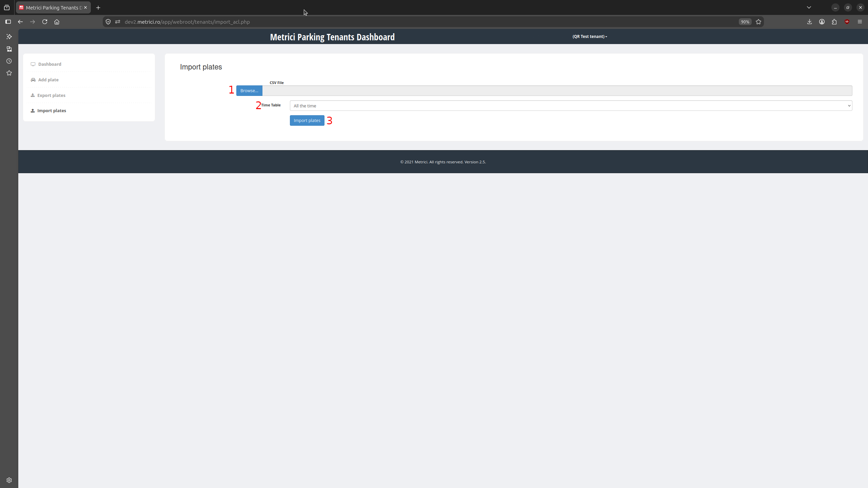
Task: Open the history clock in sidebar
Action: click(9, 61)
